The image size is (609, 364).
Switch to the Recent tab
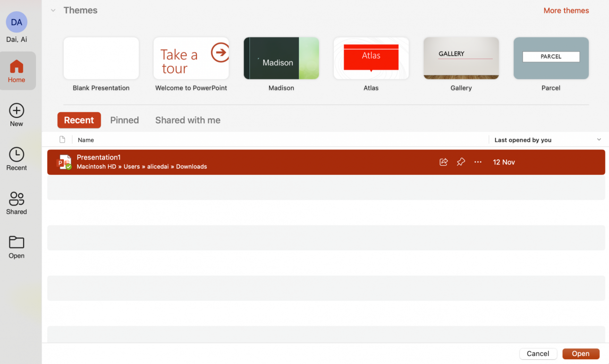point(79,120)
